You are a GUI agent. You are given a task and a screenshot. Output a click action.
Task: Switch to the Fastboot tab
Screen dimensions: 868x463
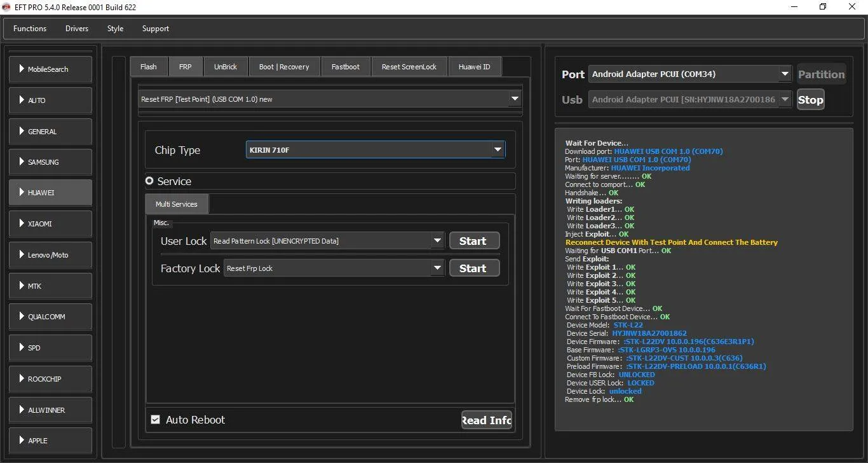[345, 67]
